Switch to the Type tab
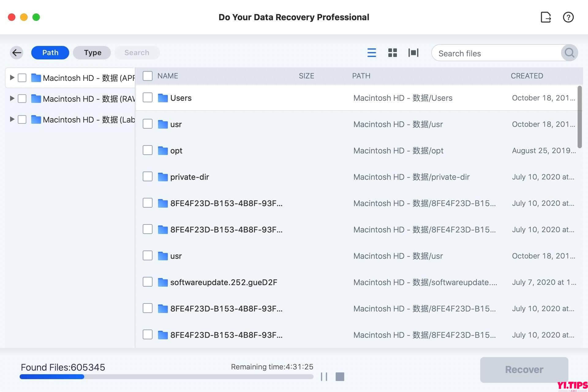 [x=92, y=52]
